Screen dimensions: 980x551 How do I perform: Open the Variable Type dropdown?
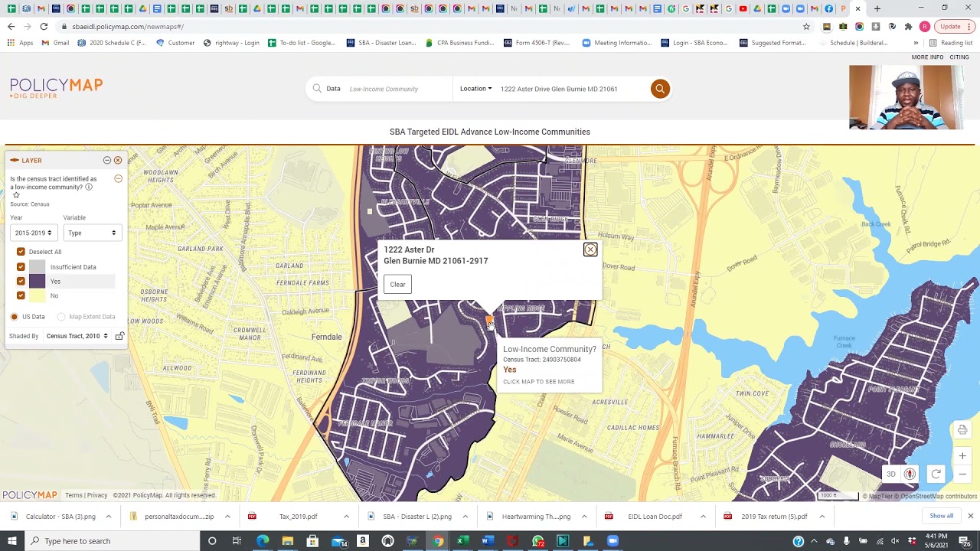pos(92,233)
